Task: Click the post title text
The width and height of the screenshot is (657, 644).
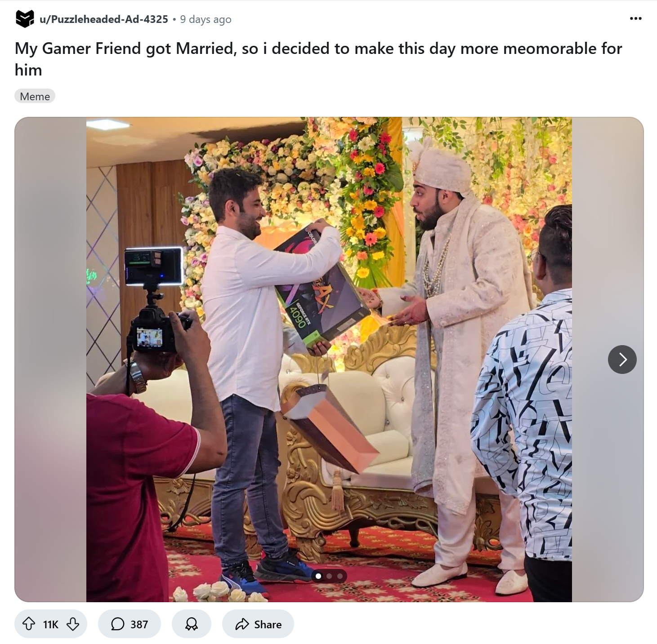Action: coord(318,59)
